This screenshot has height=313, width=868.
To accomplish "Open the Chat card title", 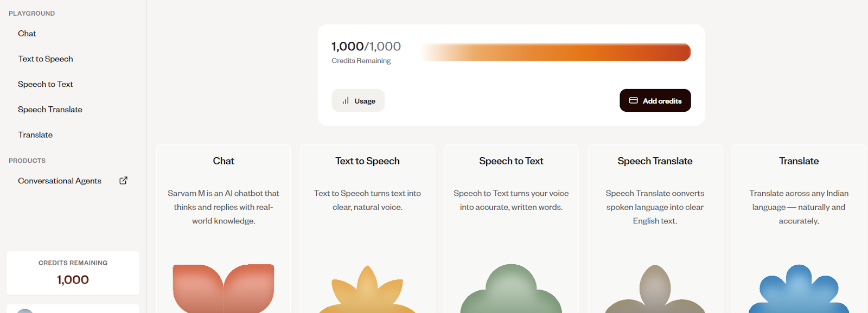I will [224, 161].
